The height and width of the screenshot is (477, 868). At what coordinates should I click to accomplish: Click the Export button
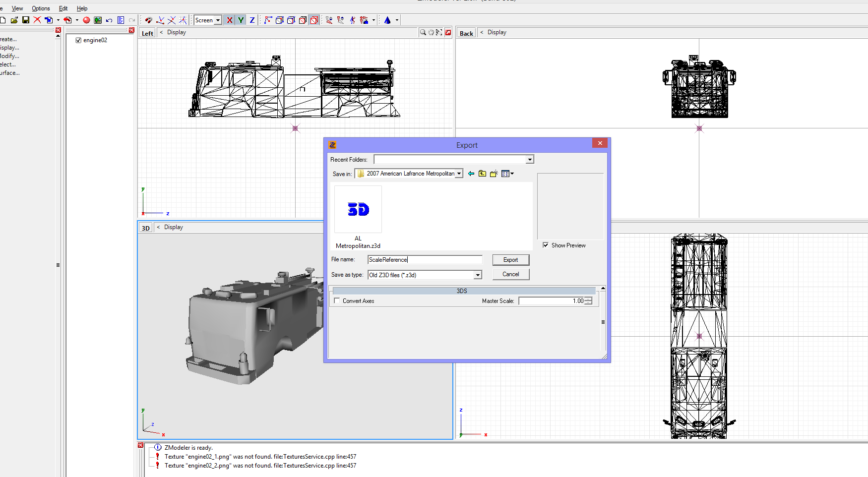[x=510, y=259]
